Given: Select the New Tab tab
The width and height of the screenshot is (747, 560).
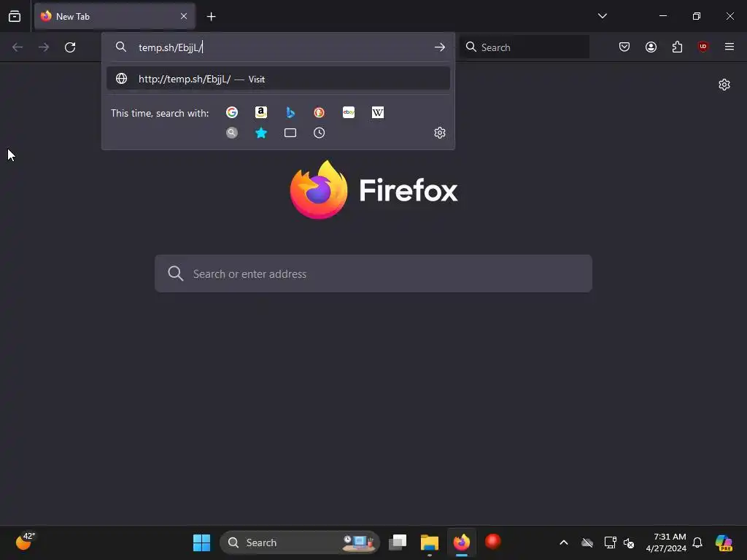Looking at the screenshot, I should 115,16.
